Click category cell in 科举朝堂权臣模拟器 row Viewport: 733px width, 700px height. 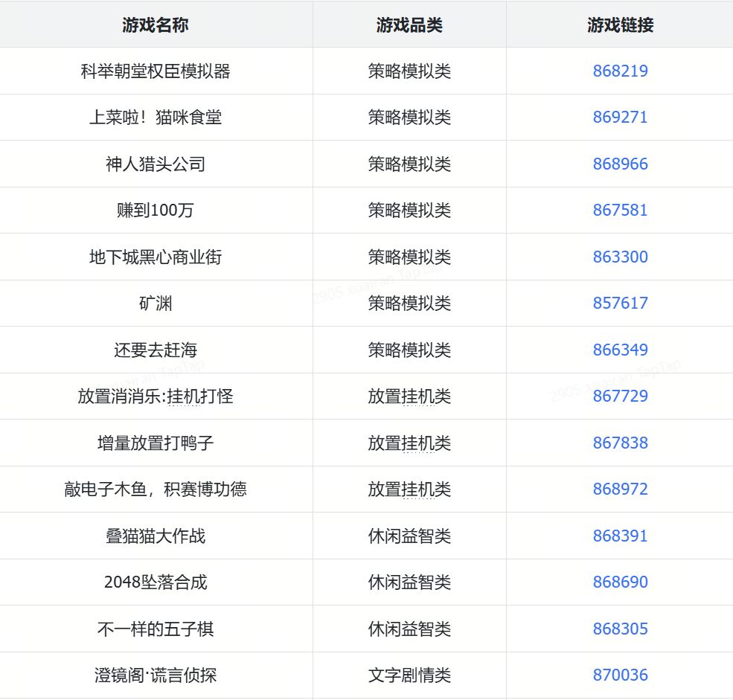pyautogui.click(x=409, y=71)
